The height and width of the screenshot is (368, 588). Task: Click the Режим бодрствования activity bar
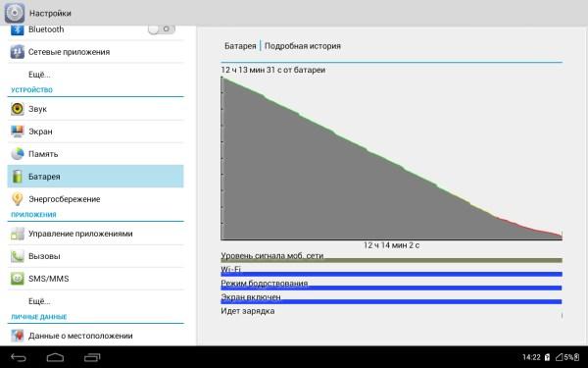(391, 288)
